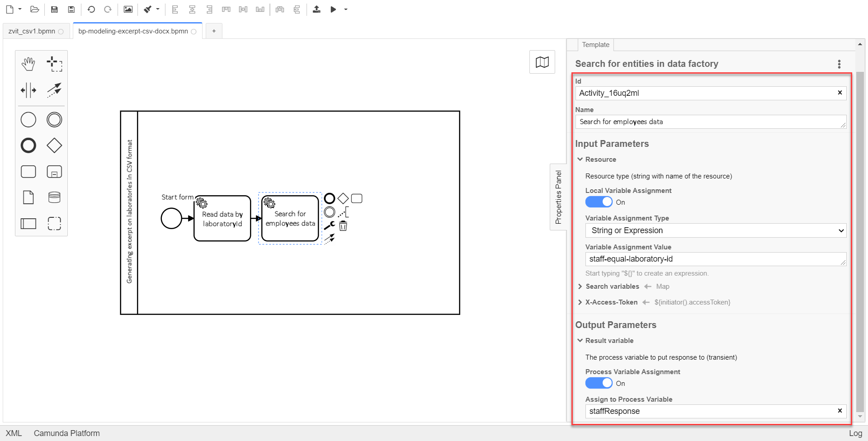Image resolution: width=868 pixels, height=441 pixels.
Task: Redo the last action
Action: coord(108,9)
